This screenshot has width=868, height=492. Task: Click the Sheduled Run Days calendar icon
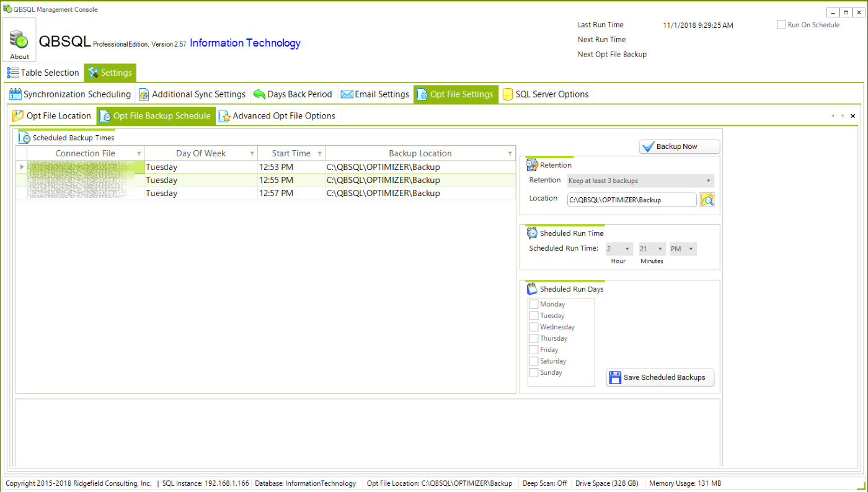[532, 289]
